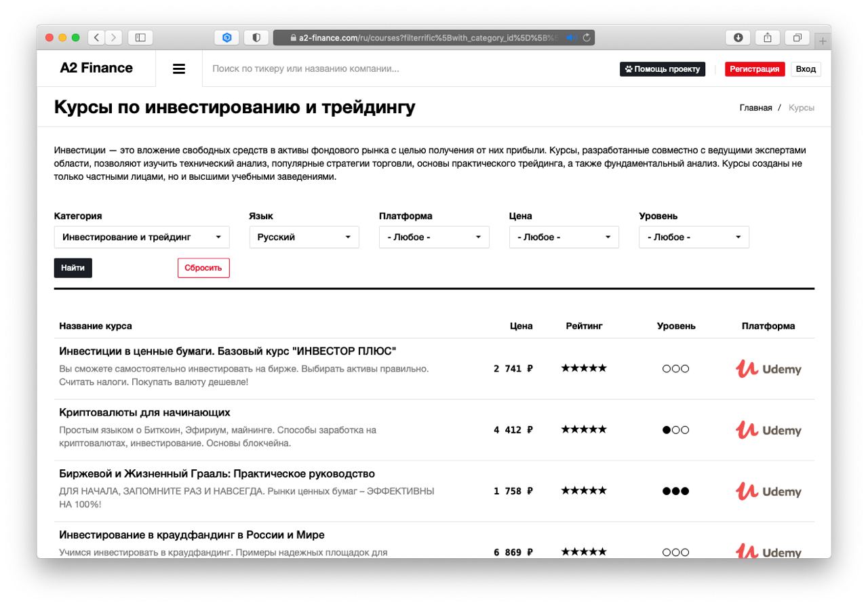Click Главная breadcrumb link

755,108
